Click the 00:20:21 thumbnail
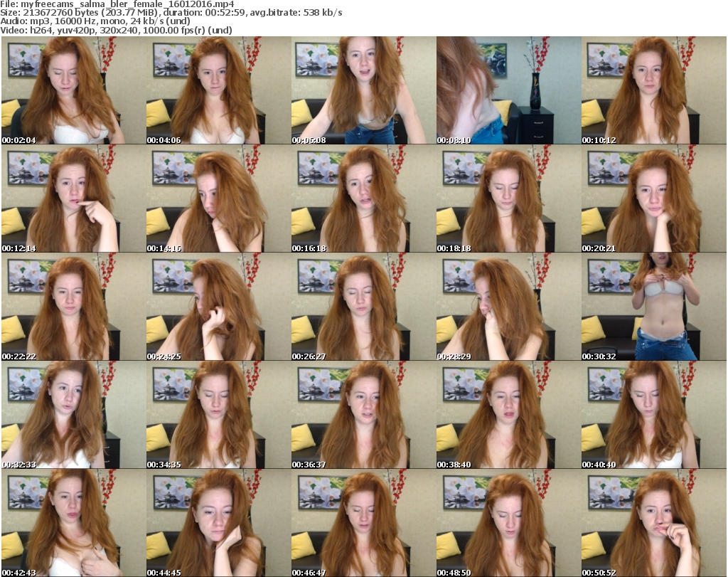This screenshot has height=577, width=728. tap(654, 198)
